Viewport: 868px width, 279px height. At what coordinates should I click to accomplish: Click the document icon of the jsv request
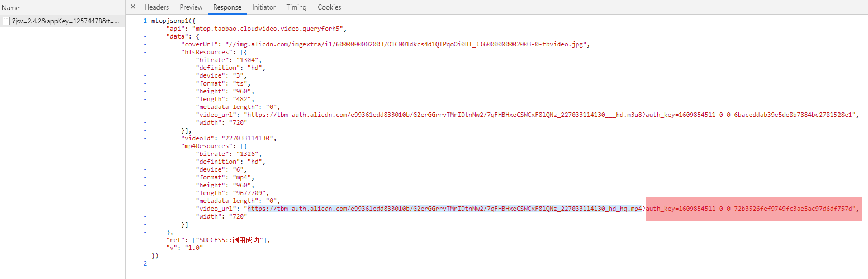[x=6, y=21]
